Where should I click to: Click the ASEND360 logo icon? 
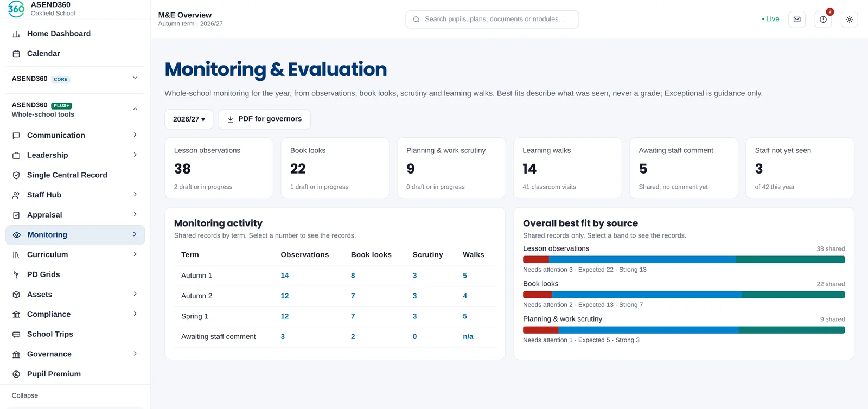pos(16,9)
